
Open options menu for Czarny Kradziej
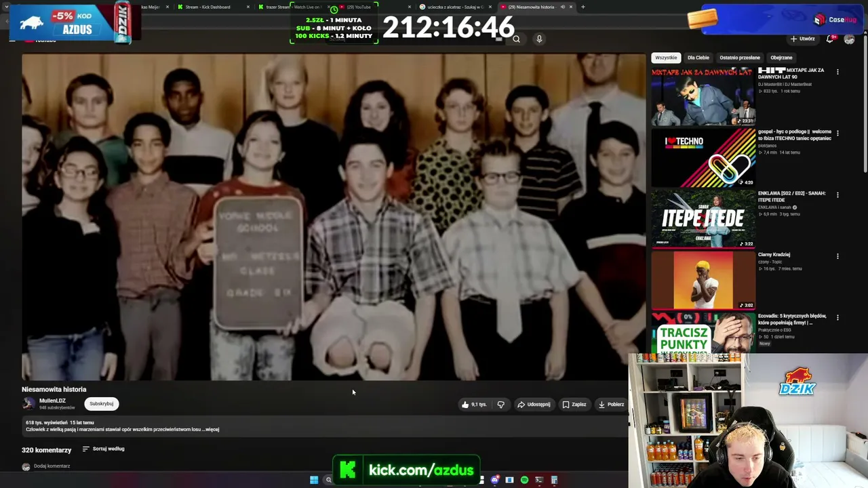click(x=837, y=256)
